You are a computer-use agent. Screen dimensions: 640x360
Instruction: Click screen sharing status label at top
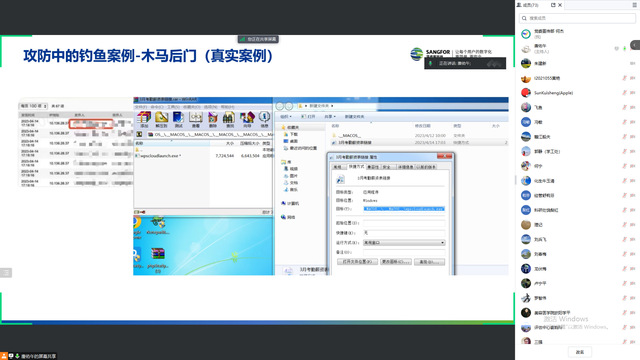click(258, 39)
